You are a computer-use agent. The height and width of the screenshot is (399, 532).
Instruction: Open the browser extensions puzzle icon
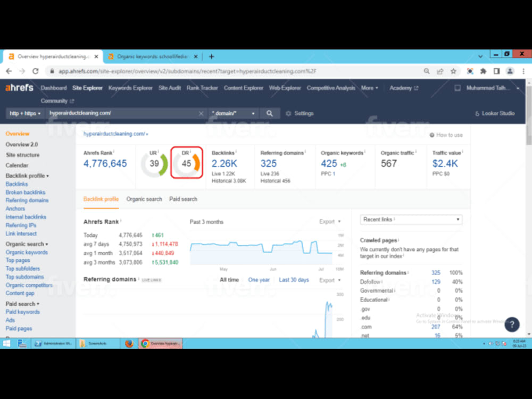coord(483,71)
